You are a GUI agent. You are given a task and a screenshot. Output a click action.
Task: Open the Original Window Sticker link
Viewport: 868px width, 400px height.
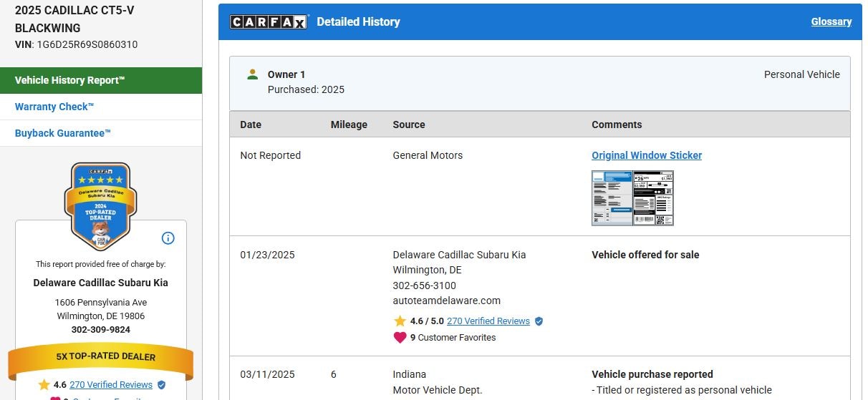pos(646,155)
